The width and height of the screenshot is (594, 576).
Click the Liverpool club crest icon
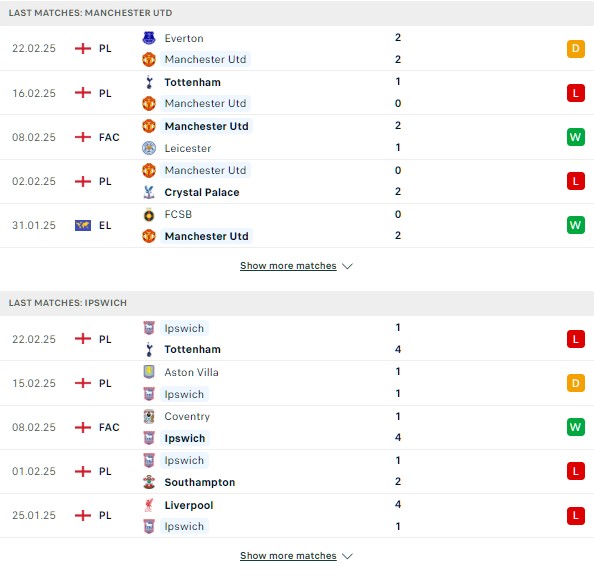[x=149, y=505]
